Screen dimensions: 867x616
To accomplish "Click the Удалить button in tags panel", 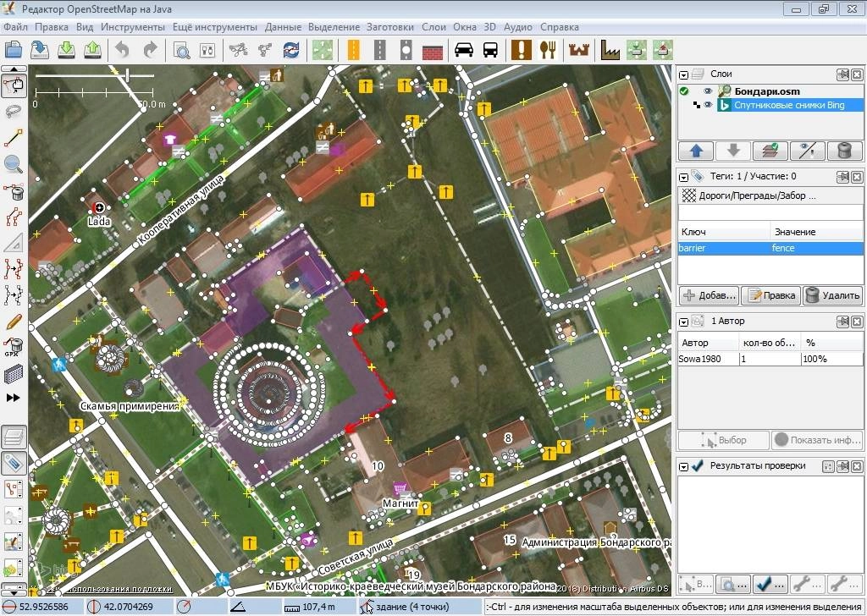I will pyautogui.click(x=833, y=295).
